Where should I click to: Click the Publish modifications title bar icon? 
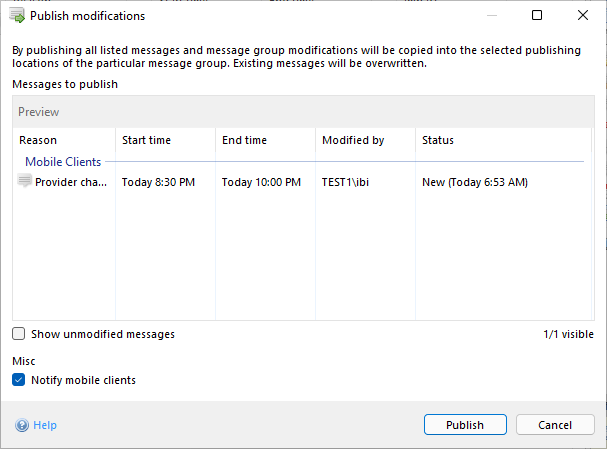pos(17,16)
